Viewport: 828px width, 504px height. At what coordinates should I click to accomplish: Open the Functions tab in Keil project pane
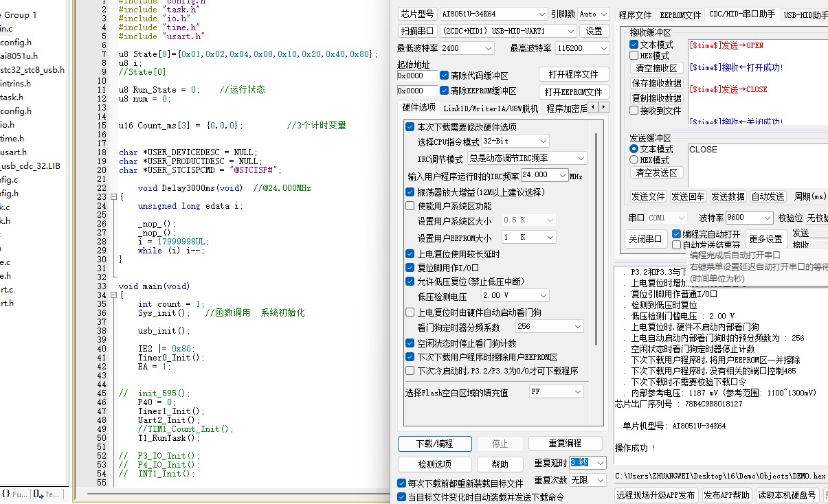[14, 494]
